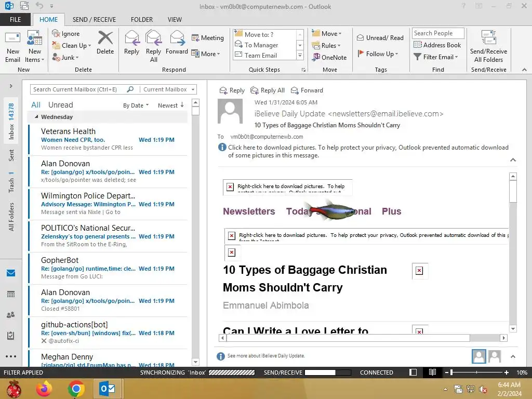Open Chrome from the taskbar
The height and width of the screenshot is (399, 532).
pyautogui.click(x=76, y=389)
